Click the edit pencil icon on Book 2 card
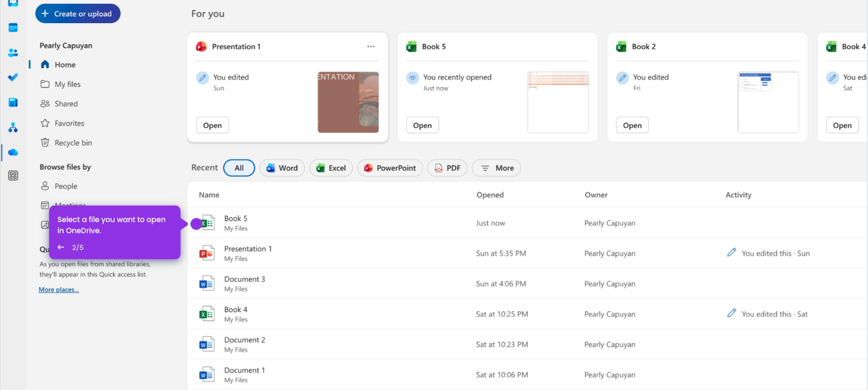868x390 pixels. 623,78
